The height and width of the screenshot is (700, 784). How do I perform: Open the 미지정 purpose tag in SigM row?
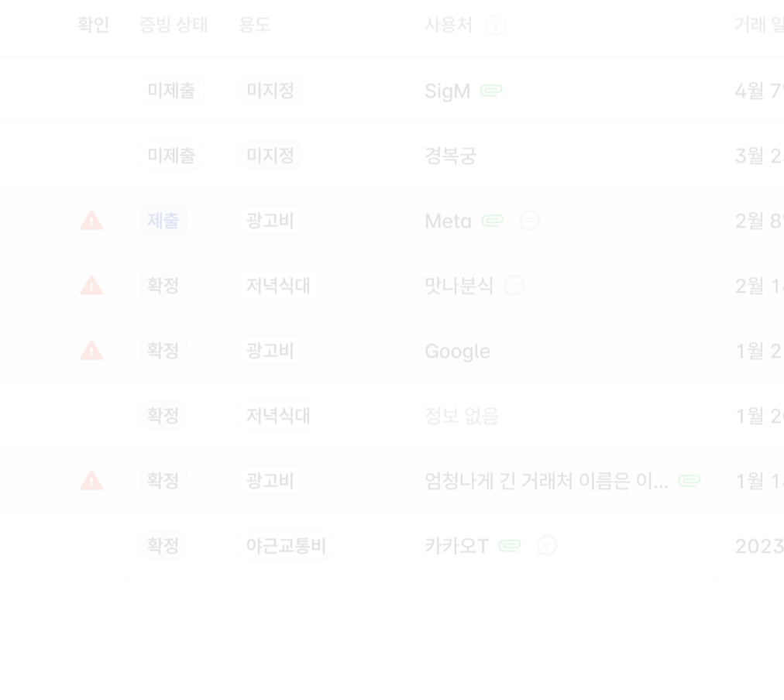[270, 91]
